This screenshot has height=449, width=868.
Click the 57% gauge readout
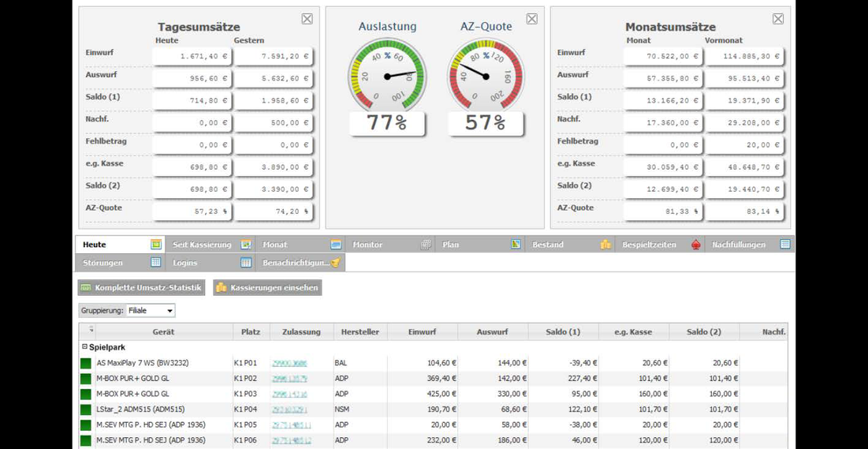[485, 123]
